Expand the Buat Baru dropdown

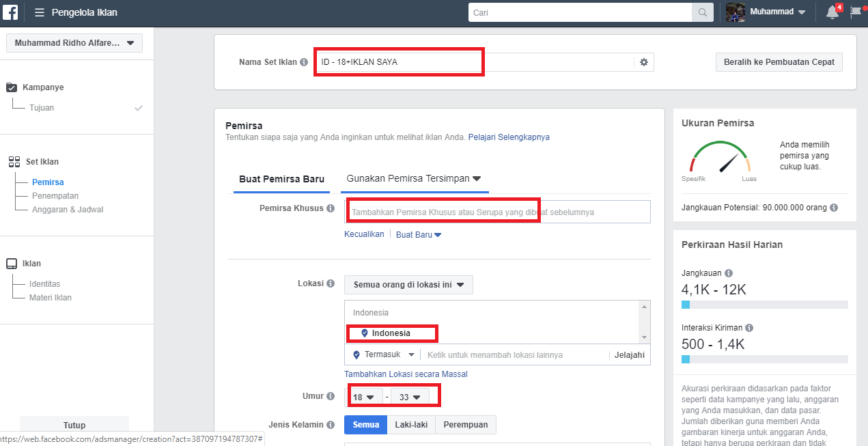[x=419, y=234]
